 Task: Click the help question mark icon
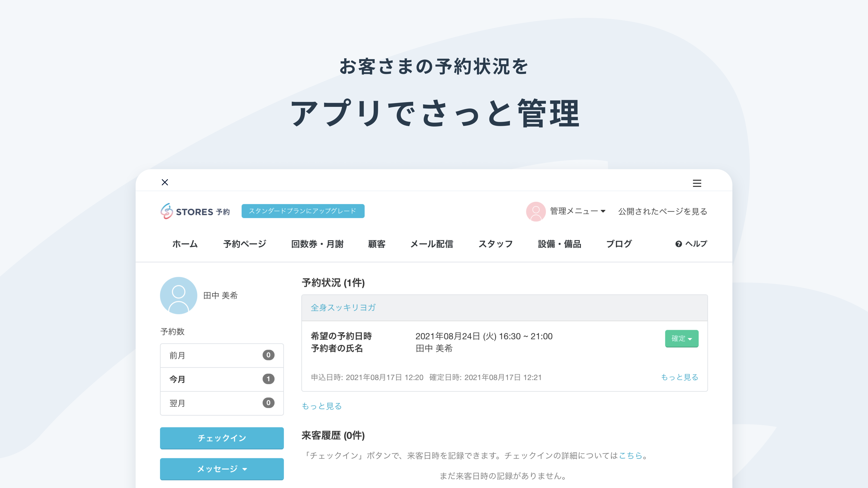(678, 244)
